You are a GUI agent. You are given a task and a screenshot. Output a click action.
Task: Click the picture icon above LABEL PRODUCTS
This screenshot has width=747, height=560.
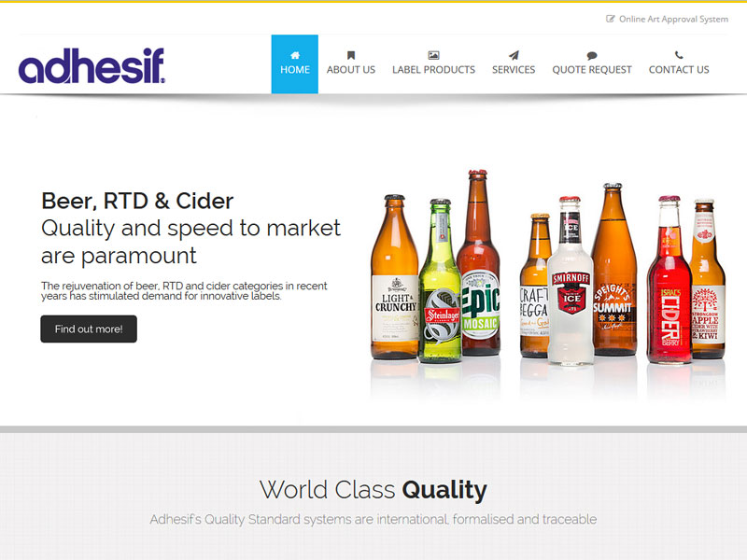click(x=433, y=55)
